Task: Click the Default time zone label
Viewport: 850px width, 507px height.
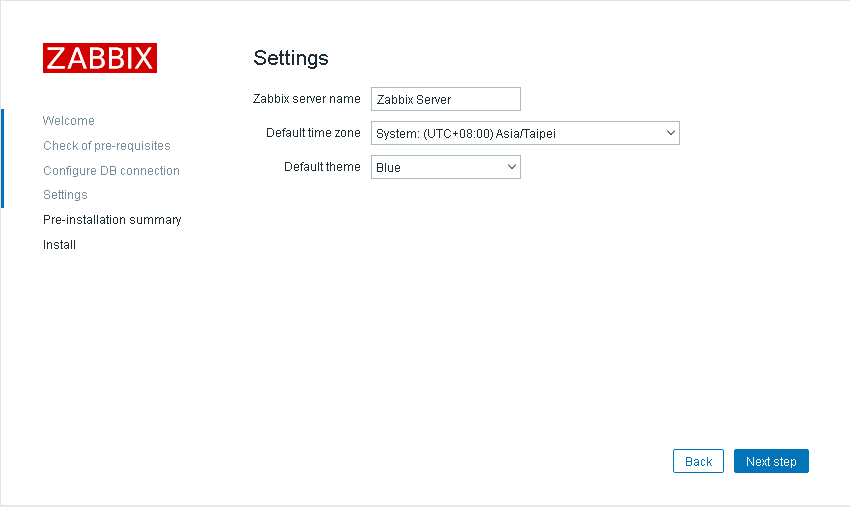Action: pos(313,133)
